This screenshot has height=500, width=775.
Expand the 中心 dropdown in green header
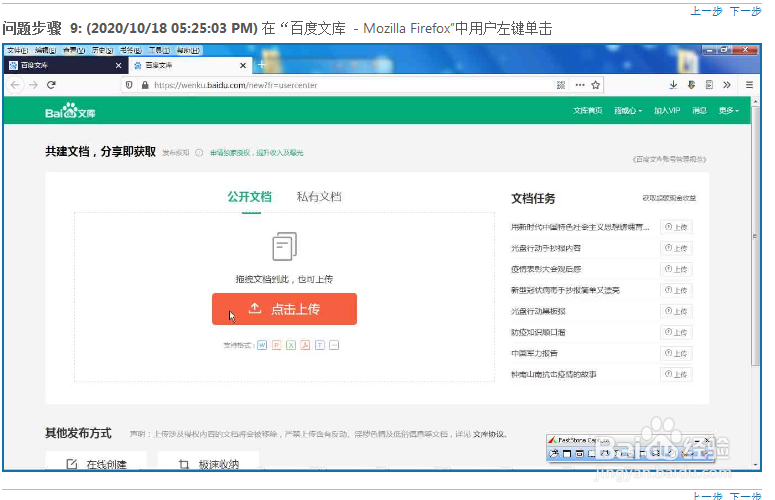(x=628, y=111)
